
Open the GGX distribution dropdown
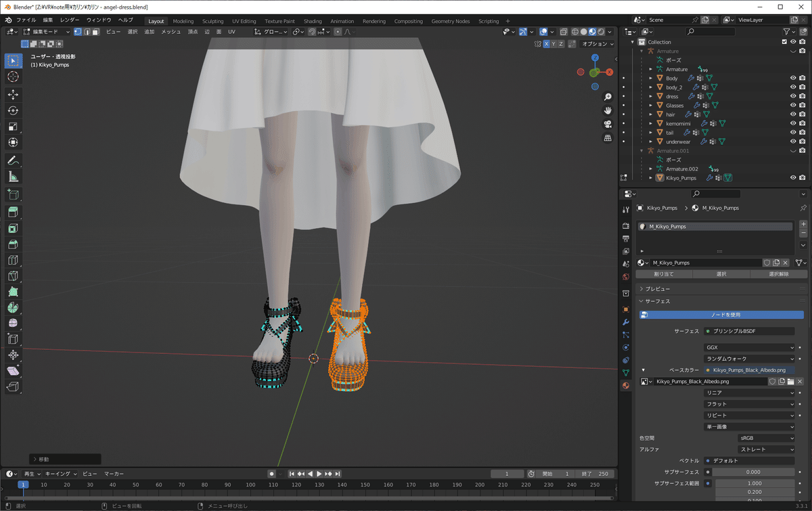pos(750,347)
